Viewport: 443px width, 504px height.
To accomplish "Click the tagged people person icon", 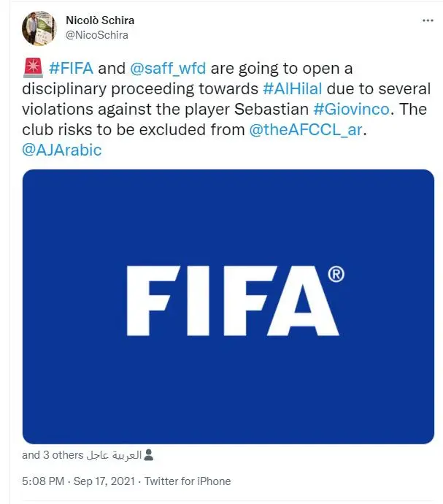I will pyautogui.click(x=148, y=455).
